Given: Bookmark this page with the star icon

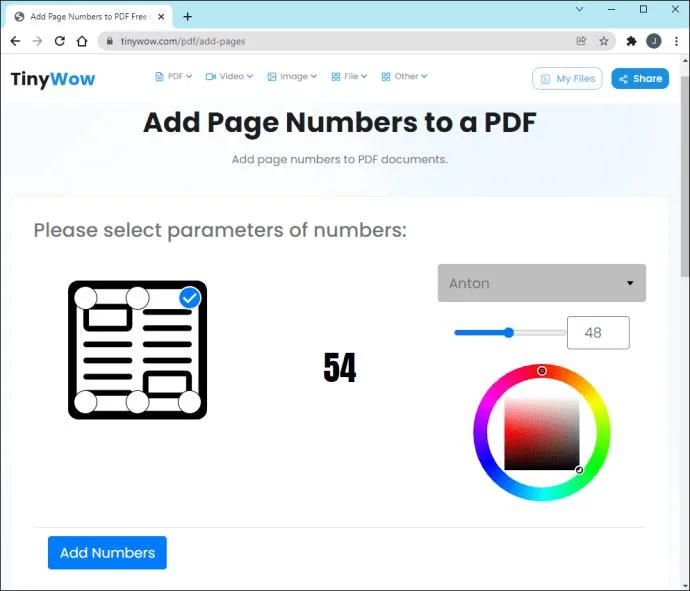Looking at the screenshot, I should click(604, 41).
